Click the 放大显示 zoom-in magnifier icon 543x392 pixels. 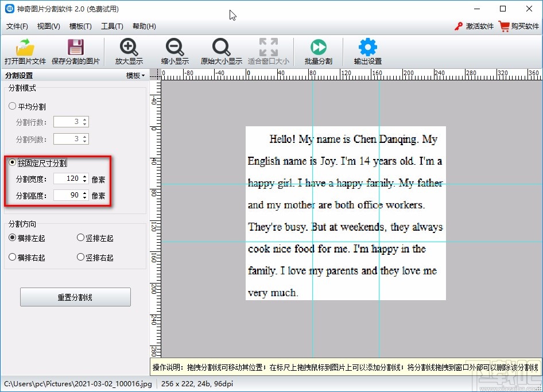(x=129, y=47)
